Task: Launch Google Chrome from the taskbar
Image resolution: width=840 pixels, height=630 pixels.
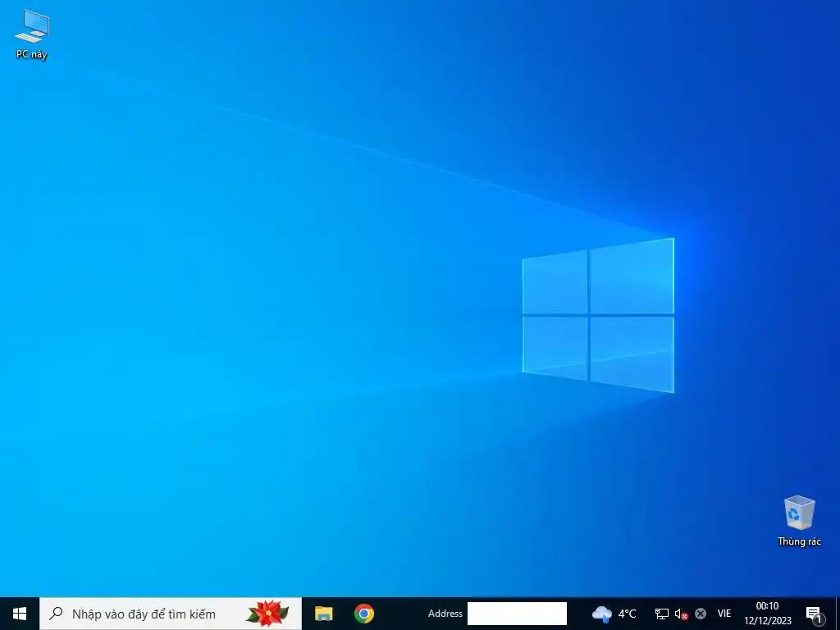Action: [x=363, y=614]
